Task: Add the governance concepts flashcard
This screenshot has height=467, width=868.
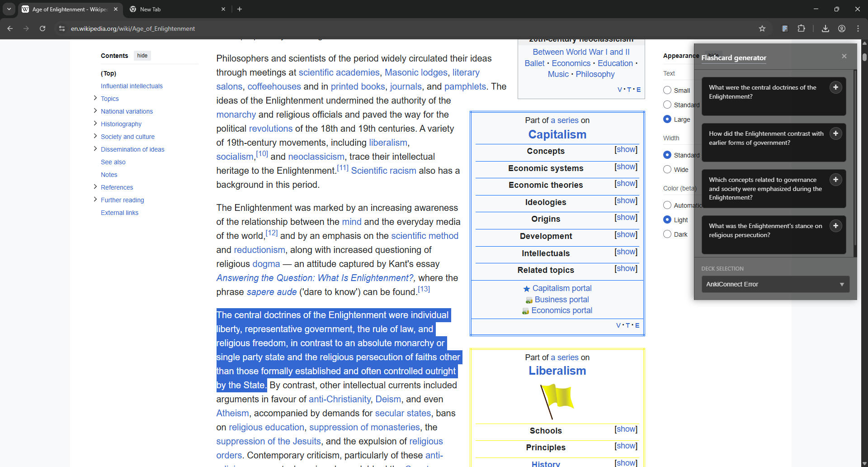Action: [835, 180]
